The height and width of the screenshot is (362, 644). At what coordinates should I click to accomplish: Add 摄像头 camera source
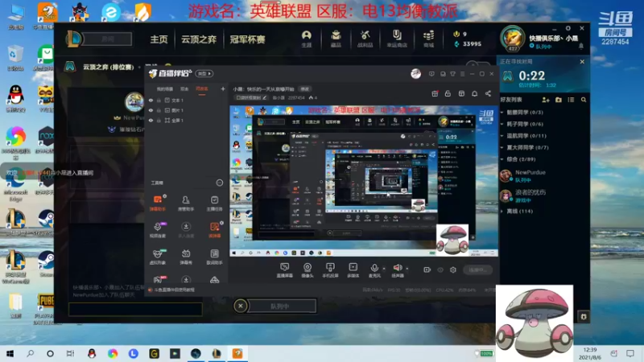[x=308, y=270]
